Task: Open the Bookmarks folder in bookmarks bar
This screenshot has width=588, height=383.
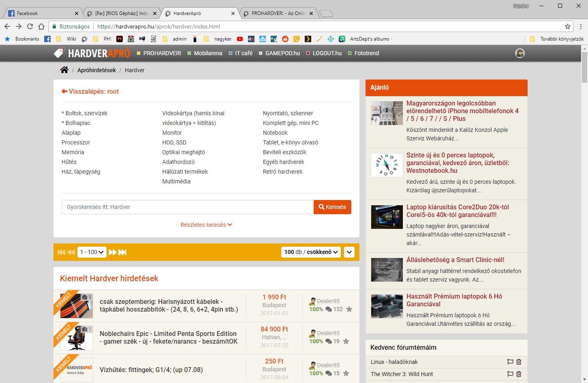Action: tap(22, 39)
